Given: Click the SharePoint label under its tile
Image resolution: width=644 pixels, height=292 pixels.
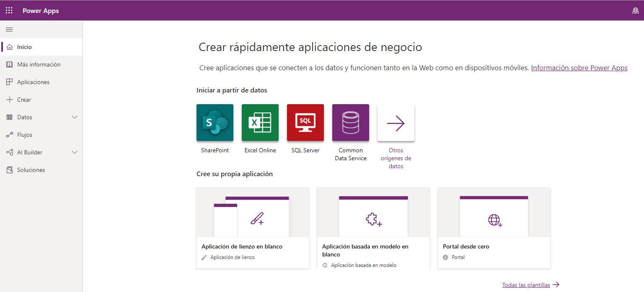Looking at the screenshot, I should [x=215, y=150].
